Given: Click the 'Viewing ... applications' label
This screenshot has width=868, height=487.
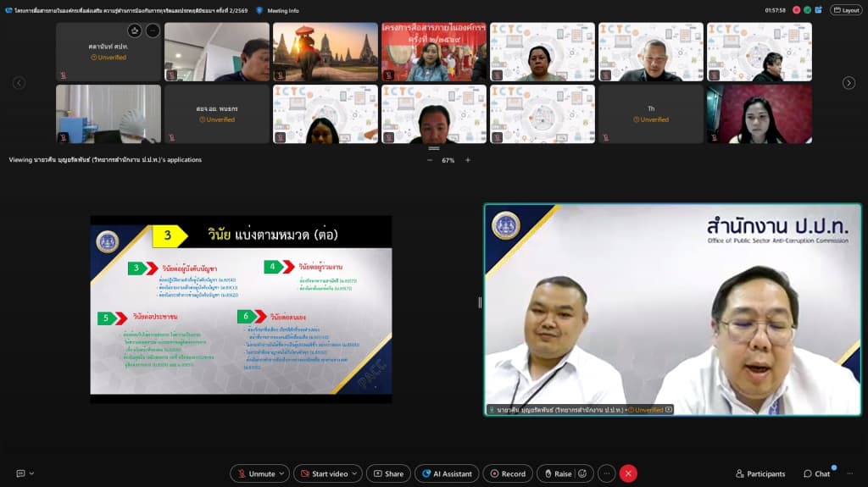Looking at the screenshot, I should [x=105, y=160].
